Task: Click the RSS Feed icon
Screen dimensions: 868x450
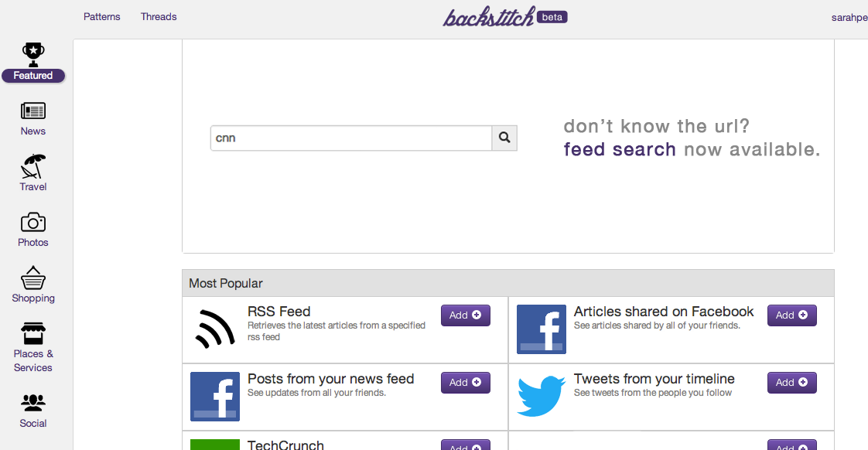Action: 215,329
